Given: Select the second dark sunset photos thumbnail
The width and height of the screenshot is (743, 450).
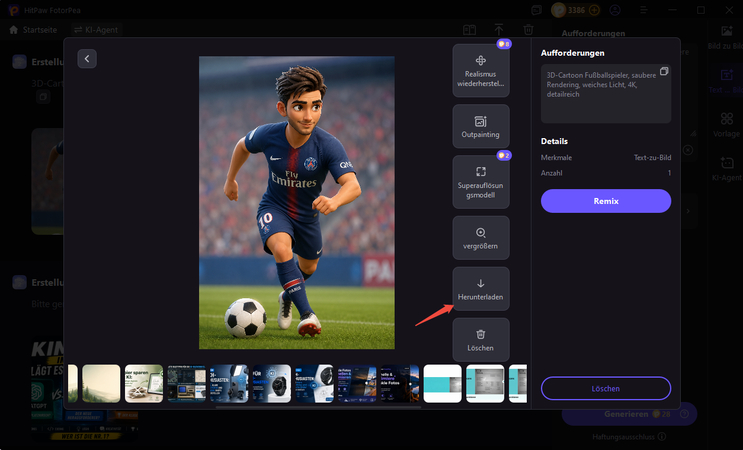Looking at the screenshot, I should (399, 383).
